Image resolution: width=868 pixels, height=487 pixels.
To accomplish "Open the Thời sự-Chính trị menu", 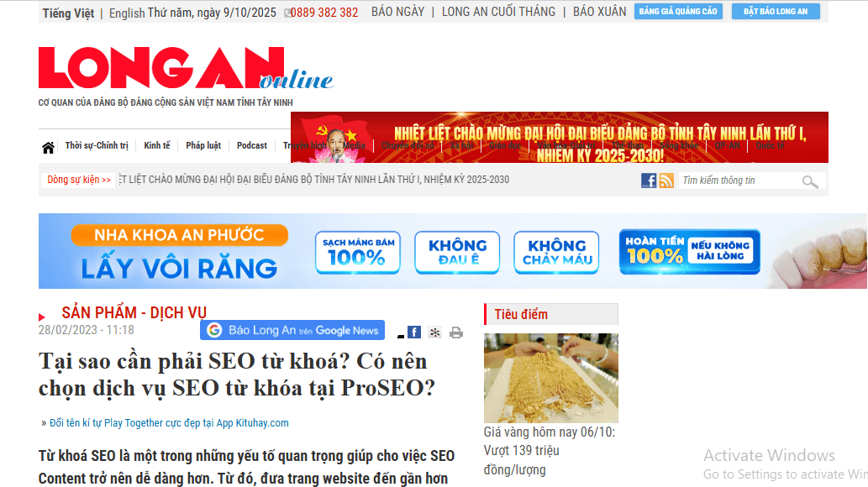I will point(97,145).
